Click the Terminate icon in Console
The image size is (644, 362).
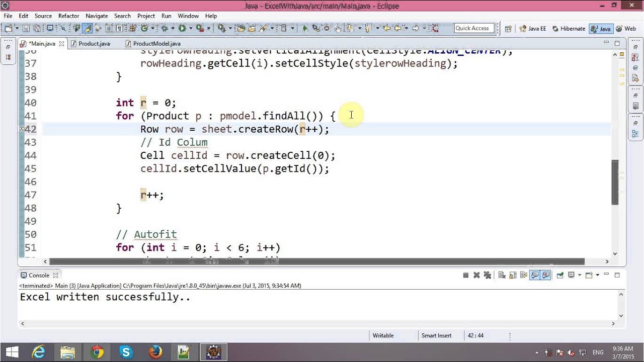[465, 275]
